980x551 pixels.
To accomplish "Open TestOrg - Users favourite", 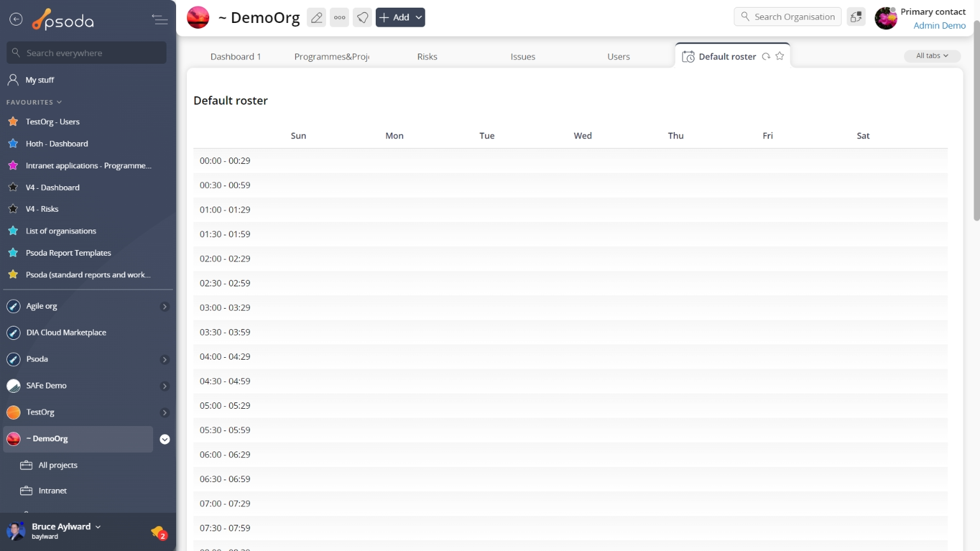I will (52, 122).
